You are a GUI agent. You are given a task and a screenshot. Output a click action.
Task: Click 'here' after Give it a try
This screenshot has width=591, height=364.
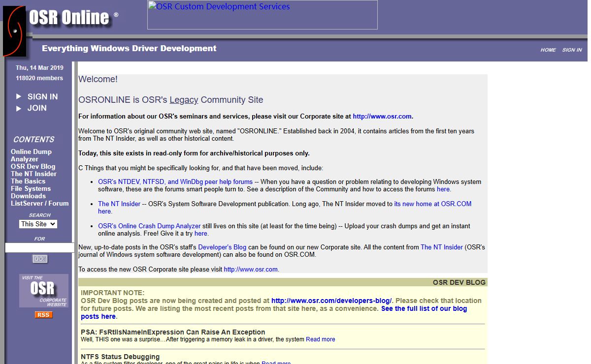click(x=201, y=233)
